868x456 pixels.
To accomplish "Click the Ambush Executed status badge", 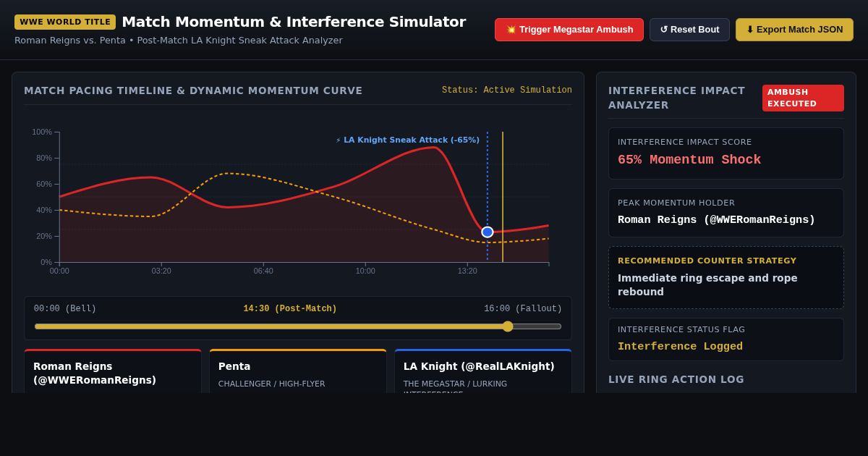I will 803,98.
